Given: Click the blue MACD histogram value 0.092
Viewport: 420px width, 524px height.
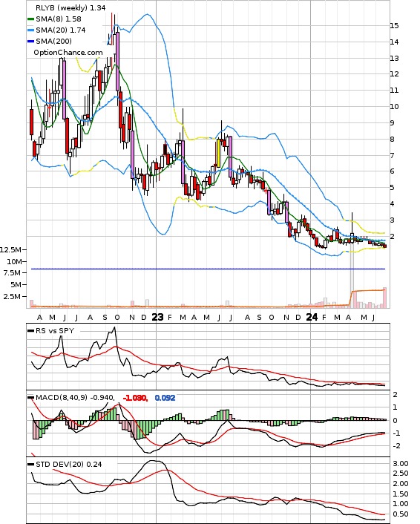Looking at the screenshot, I should [x=165, y=398].
